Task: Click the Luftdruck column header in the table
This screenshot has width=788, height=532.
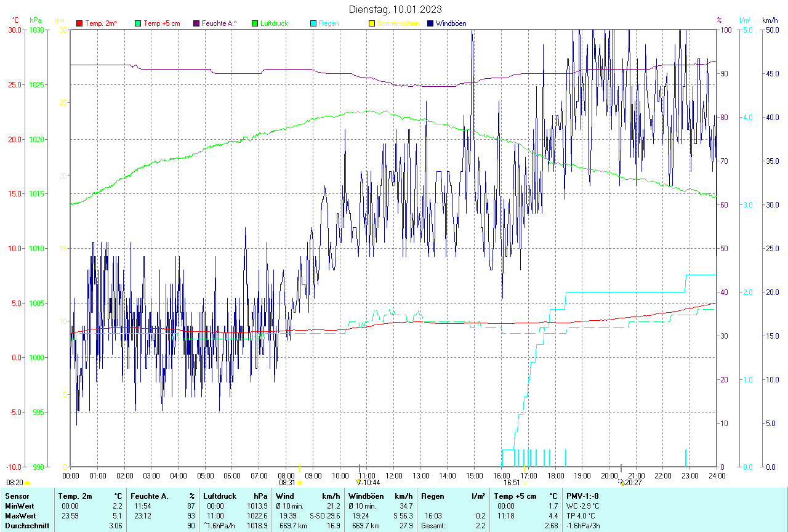Action: click(x=220, y=496)
